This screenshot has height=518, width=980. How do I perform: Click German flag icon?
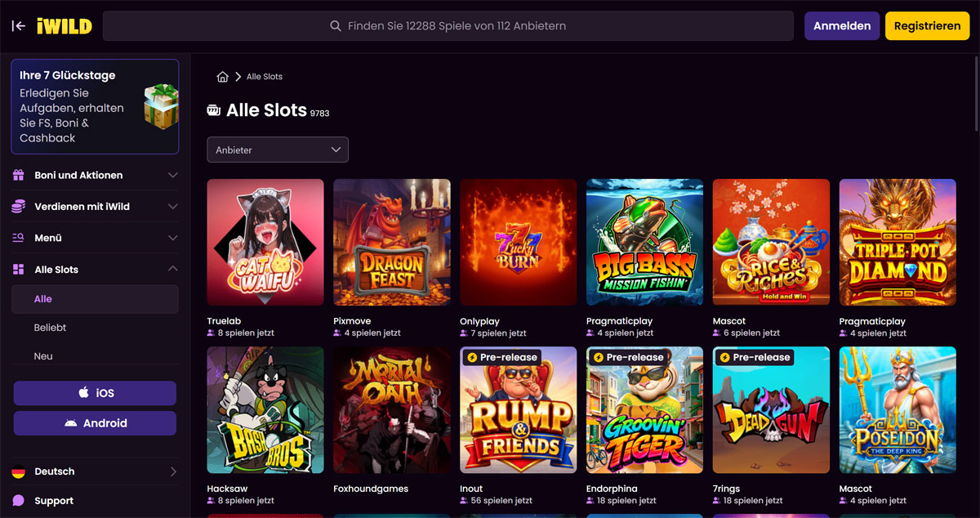[x=19, y=471]
